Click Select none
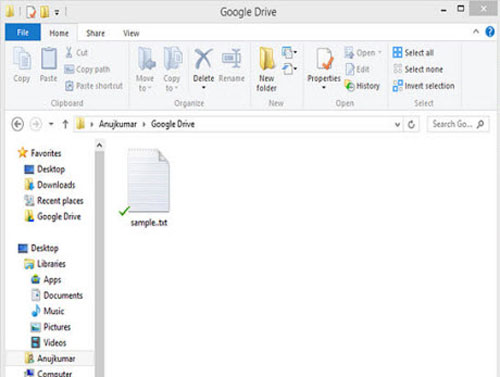The height and width of the screenshot is (377, 500). pos(418,69)
